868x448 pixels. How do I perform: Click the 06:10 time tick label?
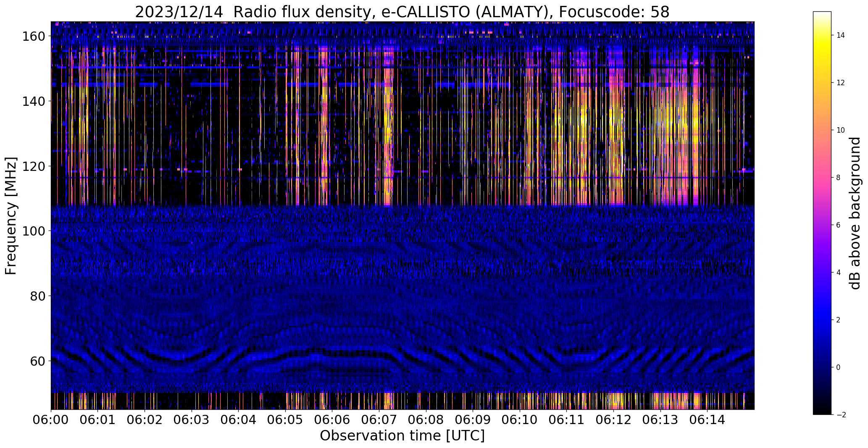click(x=520, y=420)
